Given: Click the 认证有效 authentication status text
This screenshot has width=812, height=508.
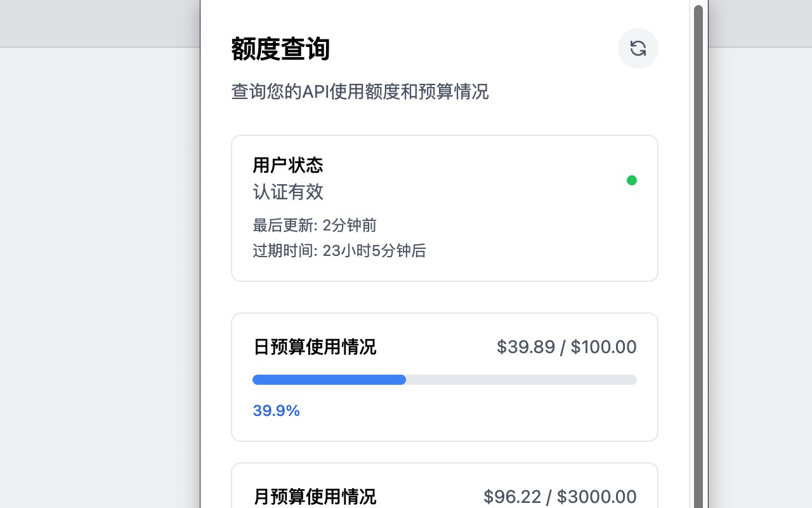Looking at the screenshot, I should pos(289,192).
